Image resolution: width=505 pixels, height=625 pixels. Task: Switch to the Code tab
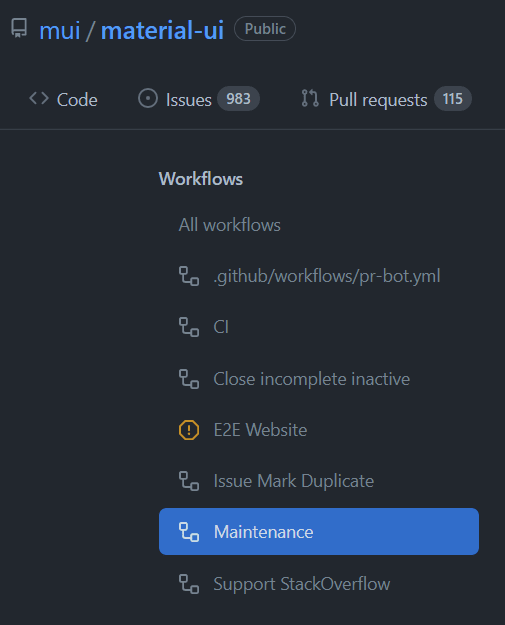tap(63, 99)
